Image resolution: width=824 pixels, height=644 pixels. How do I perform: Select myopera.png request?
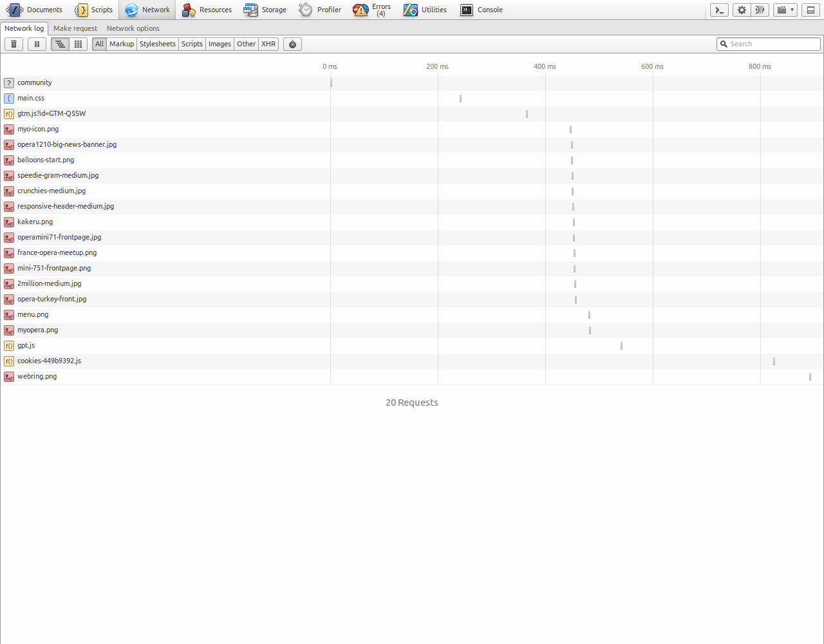pos(412,330)
